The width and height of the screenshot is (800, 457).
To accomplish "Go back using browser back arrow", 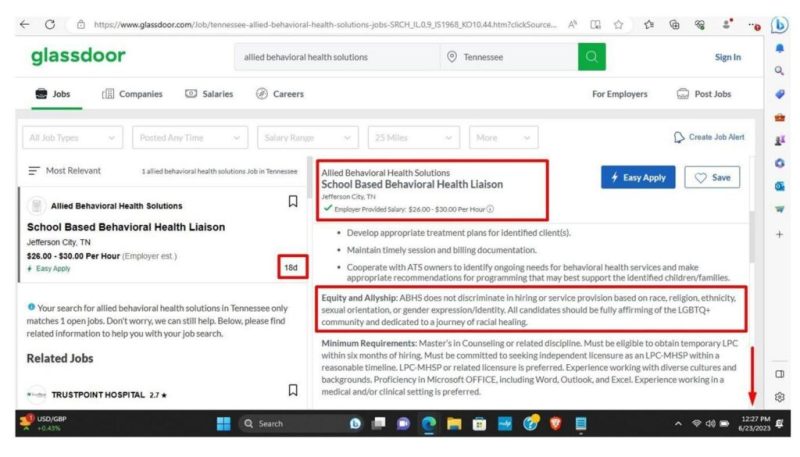I will 24,24.
